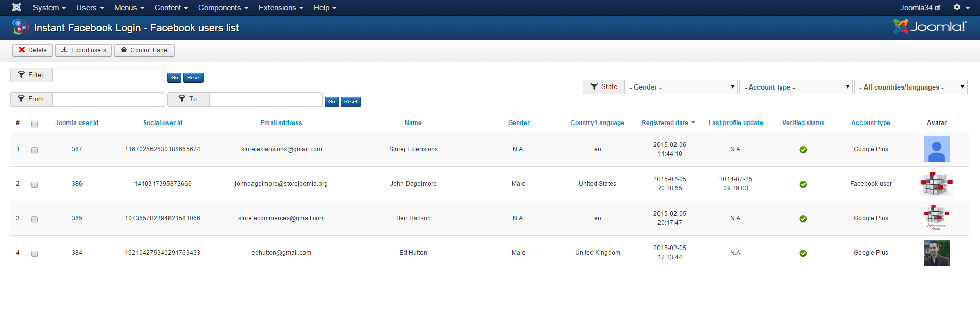The image size is (980, 317).
Task: Open the Account type filter dropdown
Action: click(796, 87)
